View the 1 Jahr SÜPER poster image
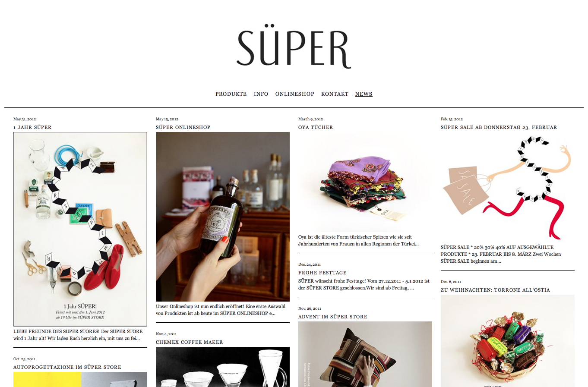The image size is (588, 387). [x=80, y=229]
